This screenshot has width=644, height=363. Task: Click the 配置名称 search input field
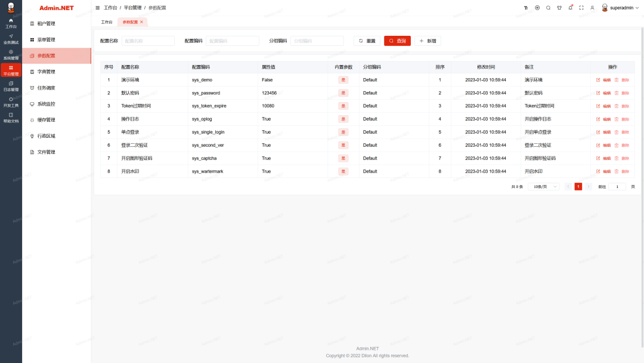click(148, 41)
